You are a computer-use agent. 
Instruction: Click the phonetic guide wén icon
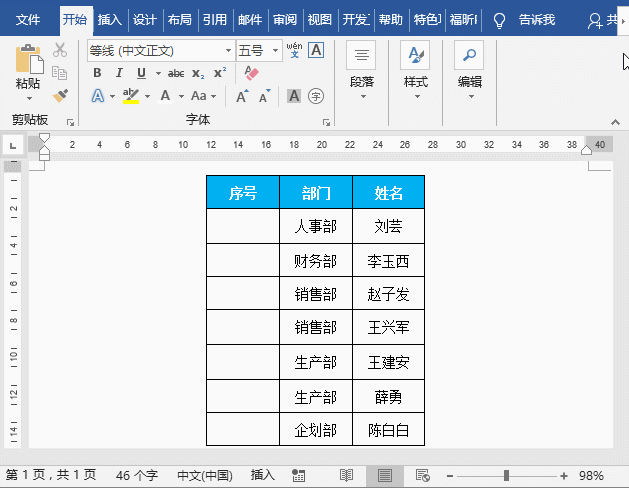point(294,50)
